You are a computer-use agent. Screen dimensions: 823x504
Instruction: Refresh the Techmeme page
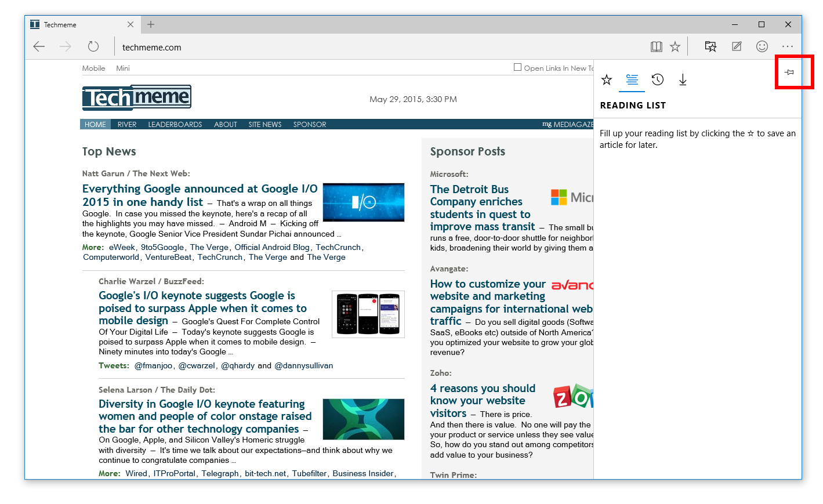click(x=93, y=47)
